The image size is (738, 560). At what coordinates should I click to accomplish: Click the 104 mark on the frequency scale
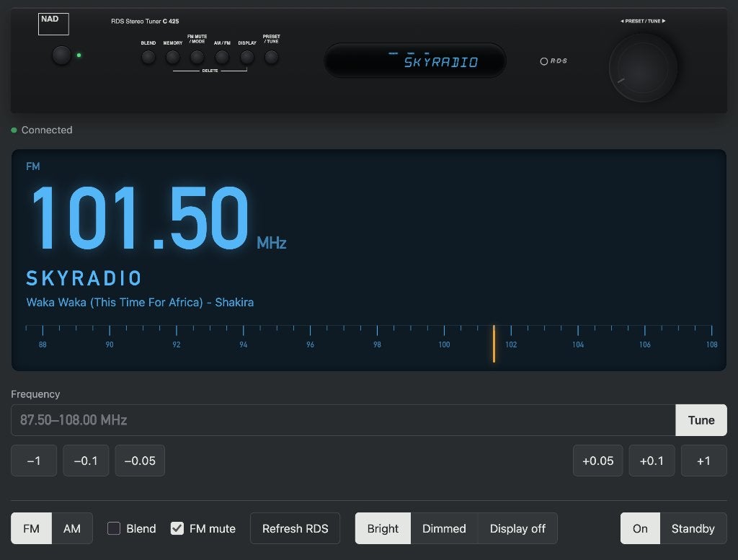pyautogui.click(x=578, y=345)
